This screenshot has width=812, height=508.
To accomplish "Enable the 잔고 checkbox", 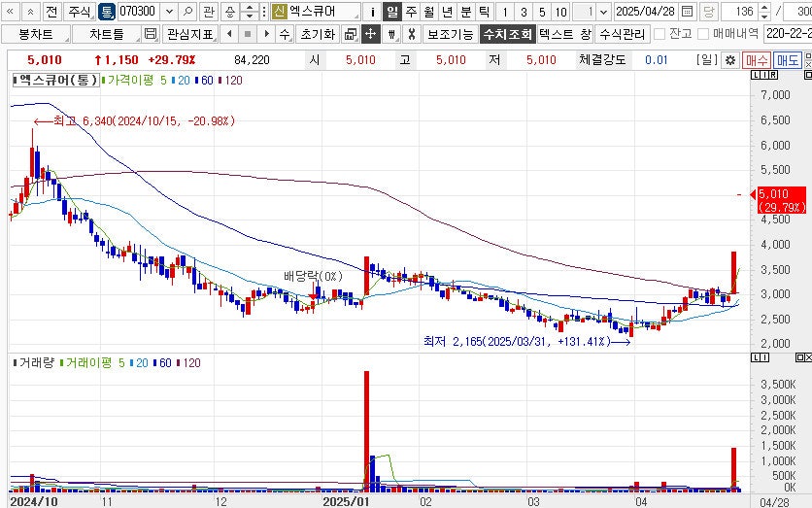I will click(x=660, y=34).
